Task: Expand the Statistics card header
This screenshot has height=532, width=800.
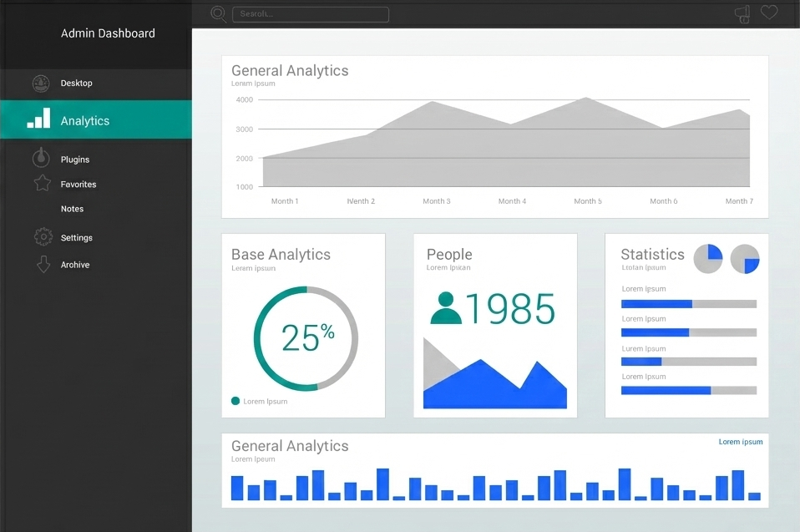Action: click(x=651, y=255)
